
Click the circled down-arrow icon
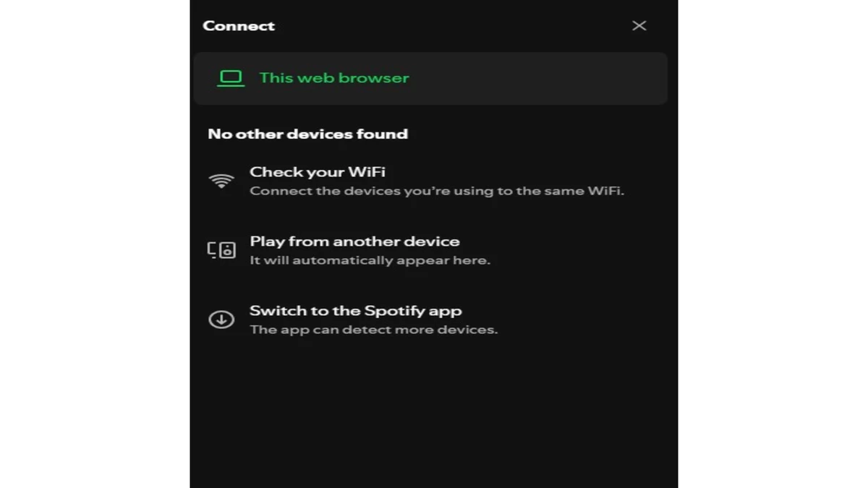point(221,318)
